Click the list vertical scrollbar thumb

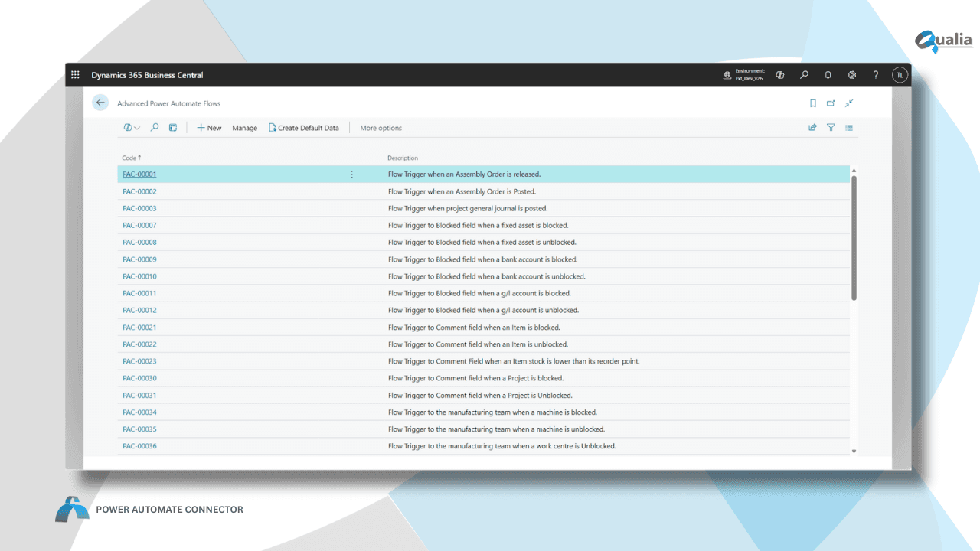[x=854, y=237]
